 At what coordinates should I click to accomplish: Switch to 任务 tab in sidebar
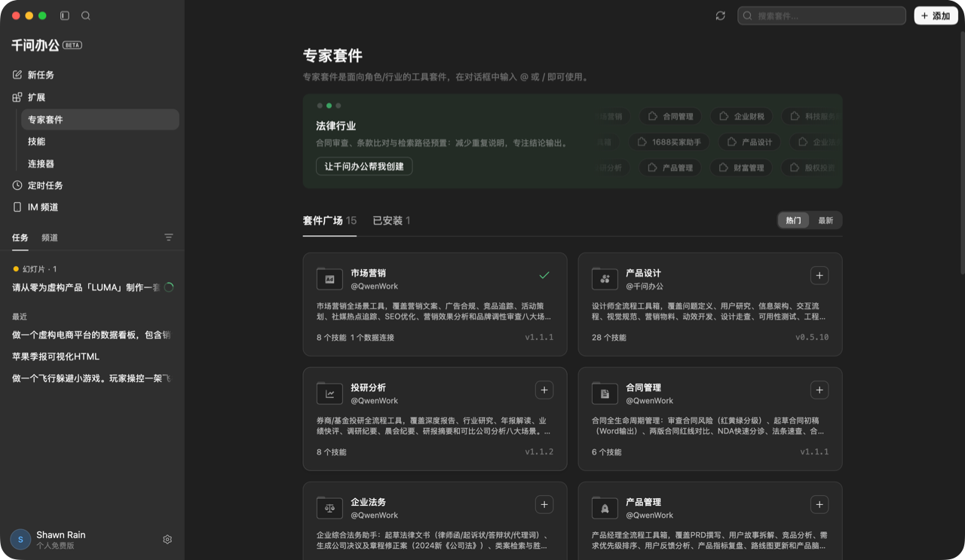[x=20, y=237]
